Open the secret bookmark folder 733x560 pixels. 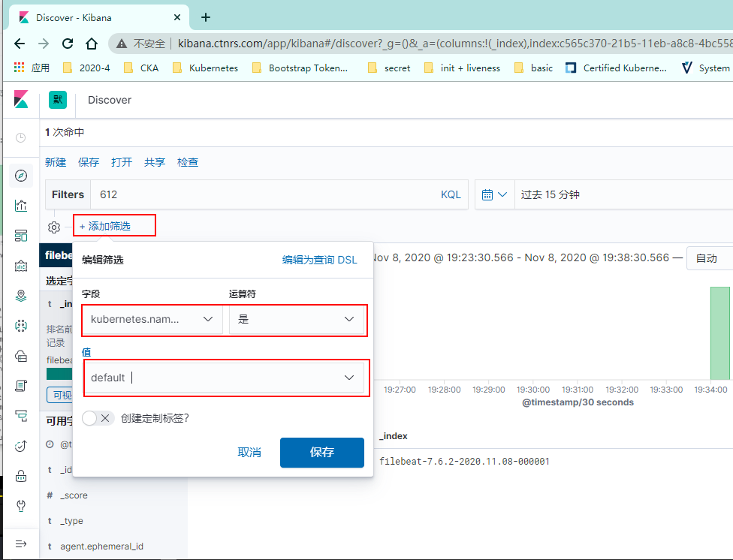[x=389, y=68]
